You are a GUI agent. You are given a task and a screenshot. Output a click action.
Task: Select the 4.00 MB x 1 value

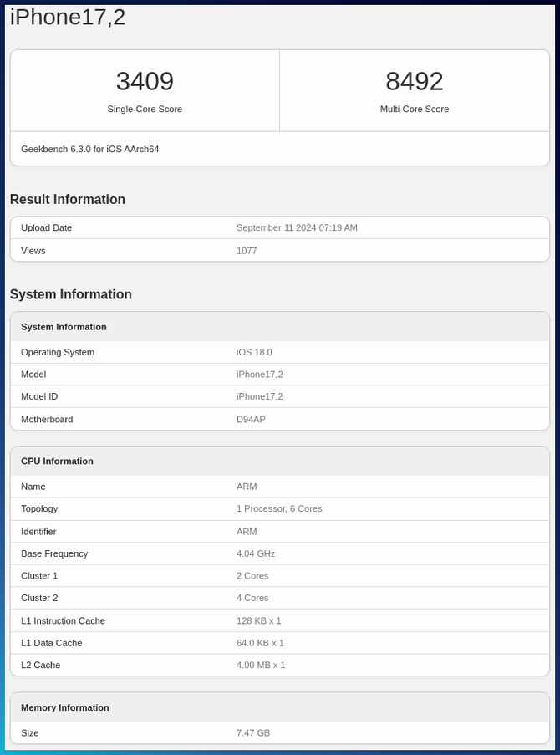[x=261, y=666]
